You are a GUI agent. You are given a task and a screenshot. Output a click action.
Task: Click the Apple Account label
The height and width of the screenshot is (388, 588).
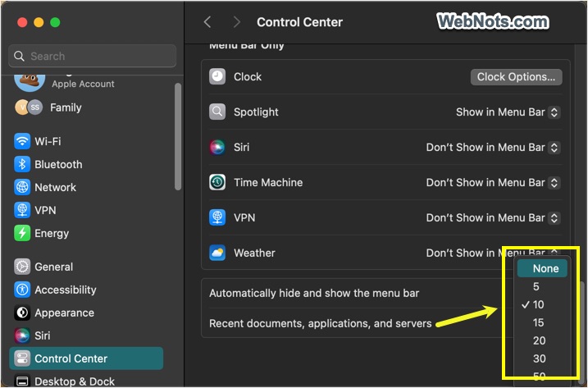click(x=83, y=84)
